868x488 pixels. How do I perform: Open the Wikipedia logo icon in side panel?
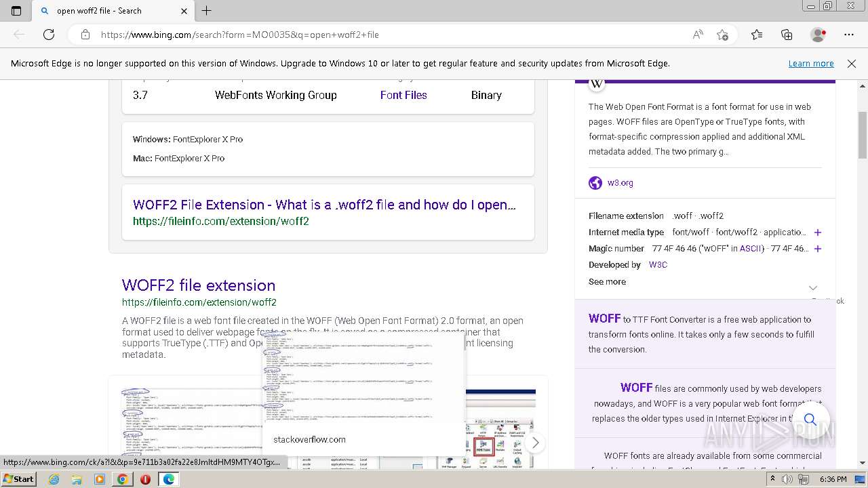pyautogui.click(x=597, y=83)
